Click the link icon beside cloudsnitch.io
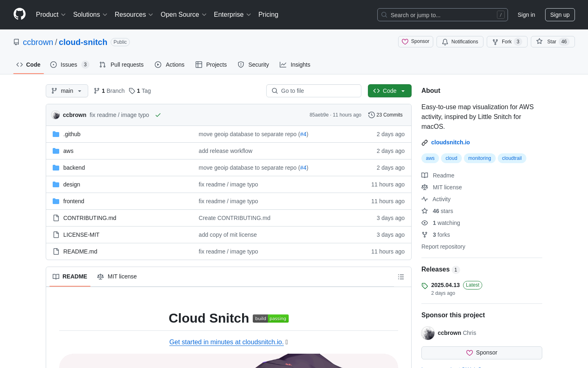The width and height of the screenshot is (588, 368). coord(425,143)
